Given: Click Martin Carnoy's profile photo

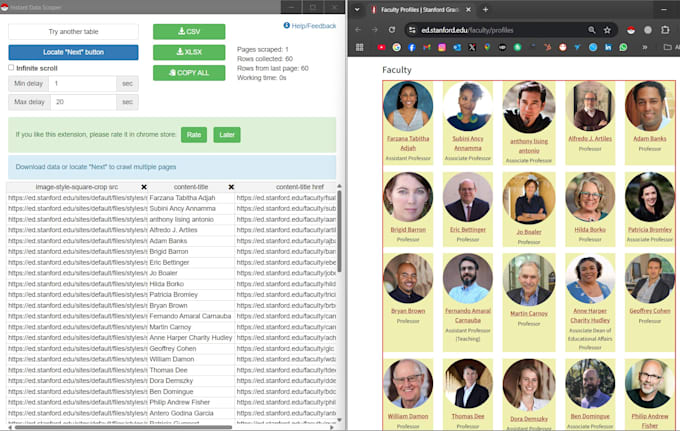Looking at the screenshot, I should point(529,280).
